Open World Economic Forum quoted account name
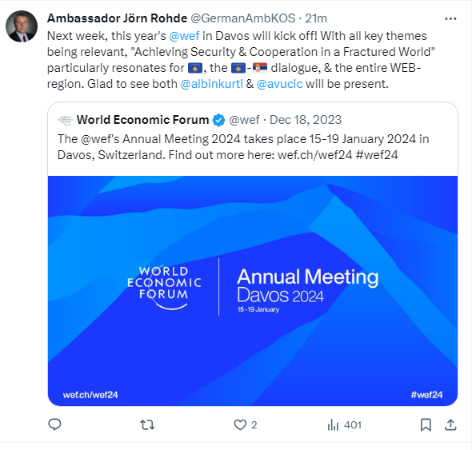The image size is (476, 450). 144,121
